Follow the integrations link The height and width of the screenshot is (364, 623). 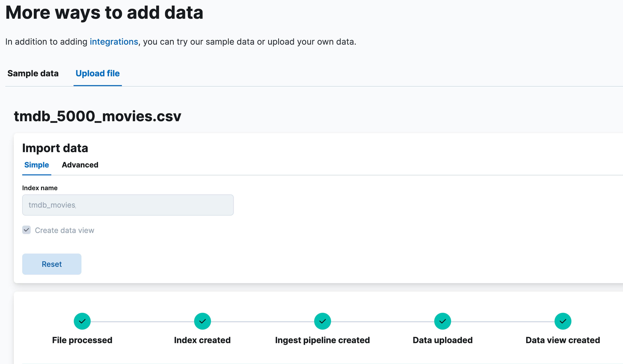[114, 42]
